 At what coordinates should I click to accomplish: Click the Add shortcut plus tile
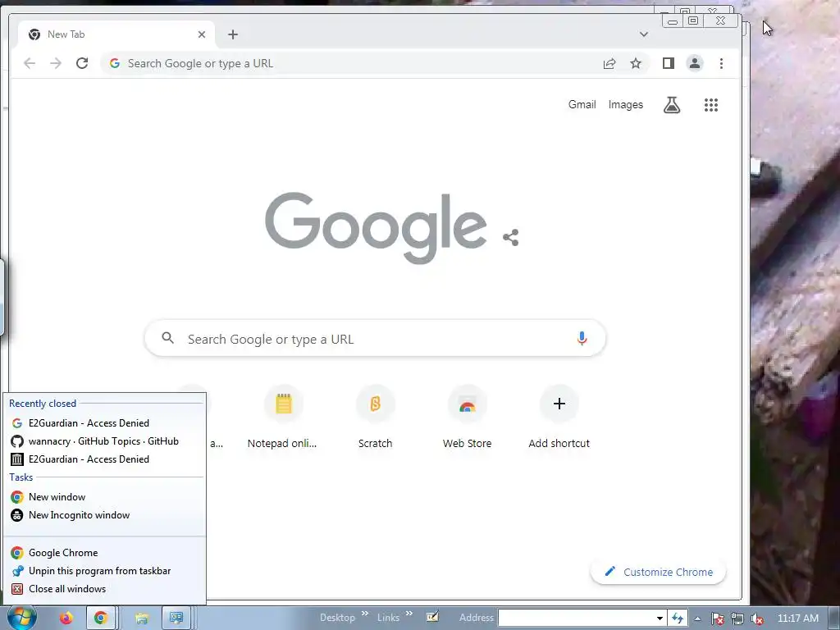[x=559, y=418]
